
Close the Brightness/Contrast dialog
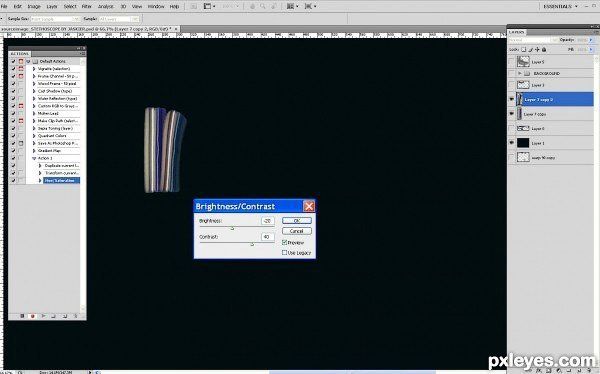pyautogui.click(x=309, y=206)
